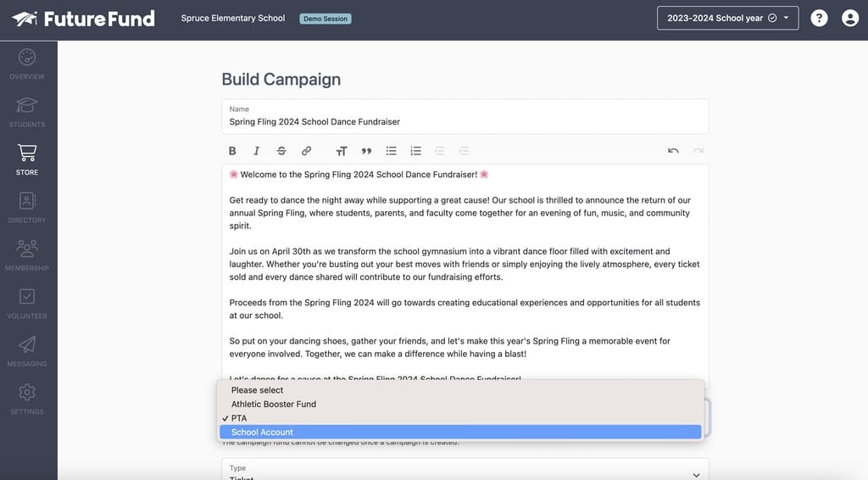Image resolution: width=868 pixels, height=480 pixels.
Task: Open the user account menu
Action: point(850,19)
